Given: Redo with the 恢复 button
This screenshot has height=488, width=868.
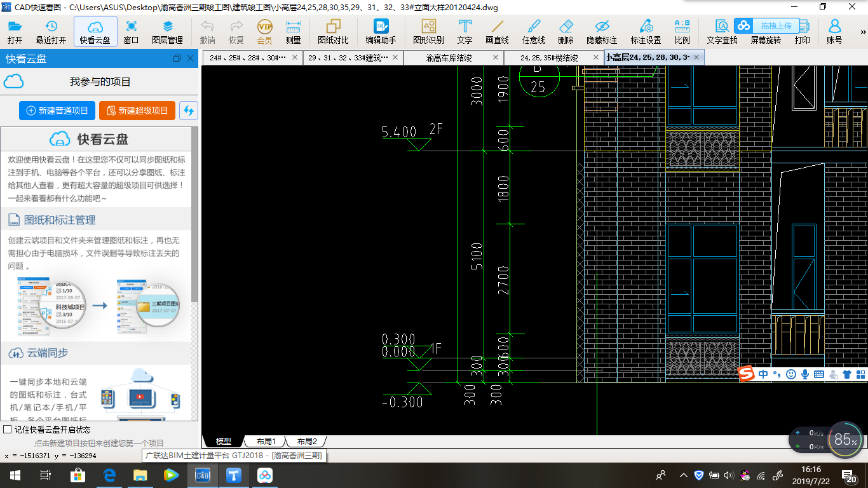Looking at the screenshot, I should (x=236, y=32).
